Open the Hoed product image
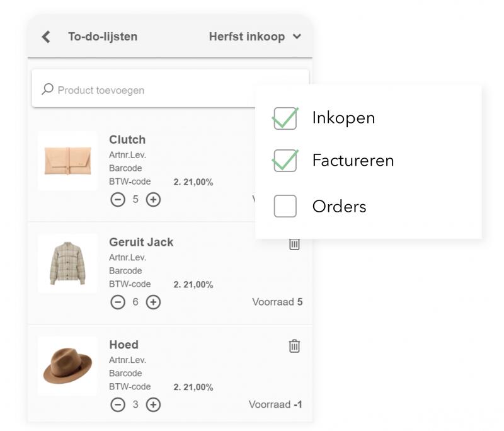Screen dimensions: 504x431 (67, 366)
